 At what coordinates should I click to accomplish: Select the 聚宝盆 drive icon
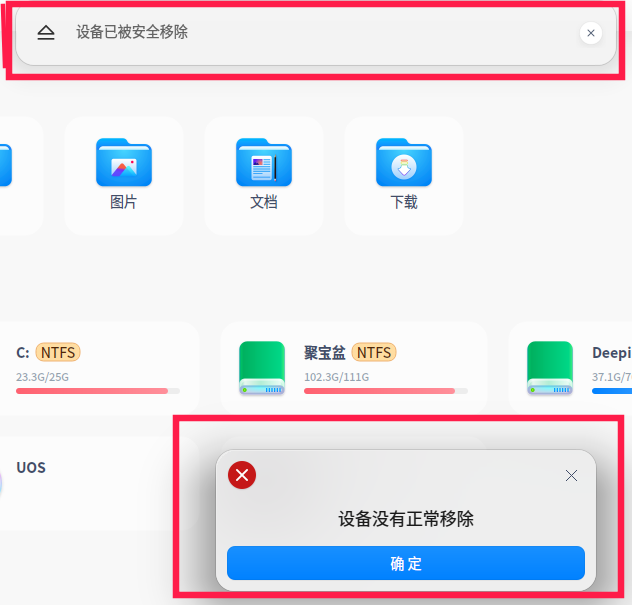tap(262, 368)
